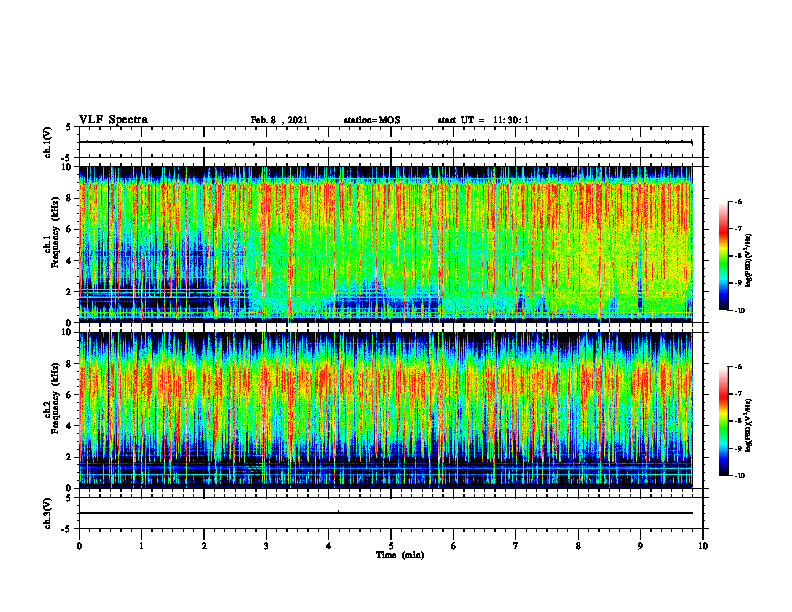Viewport: 792px width, 612px height.
Task: Click the time axis tick label '10'
Action: tap(703, 546)
